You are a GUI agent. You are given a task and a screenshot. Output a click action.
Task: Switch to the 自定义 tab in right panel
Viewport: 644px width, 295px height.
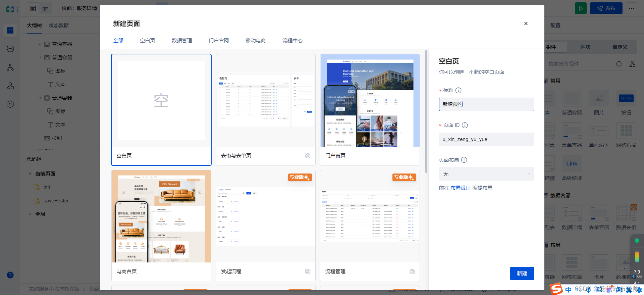pos(620,47)
